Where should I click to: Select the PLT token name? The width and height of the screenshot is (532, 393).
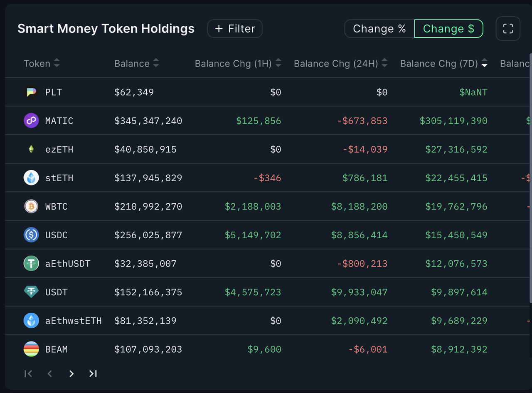point(54,92)
